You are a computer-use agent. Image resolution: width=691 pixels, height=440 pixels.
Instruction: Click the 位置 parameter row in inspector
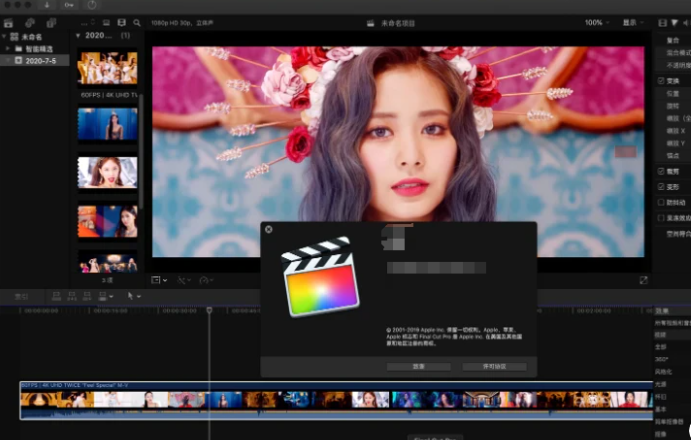click(x=673, y=93)
